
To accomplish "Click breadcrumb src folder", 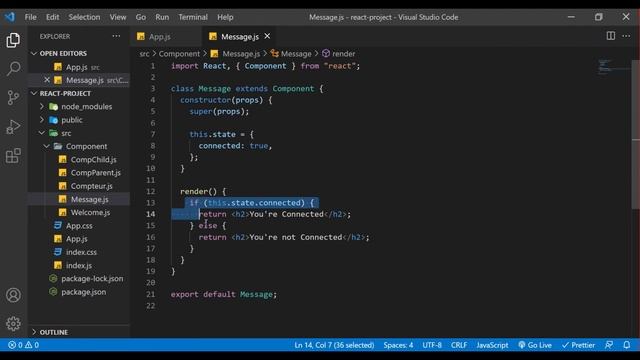I will click(144, 54).
